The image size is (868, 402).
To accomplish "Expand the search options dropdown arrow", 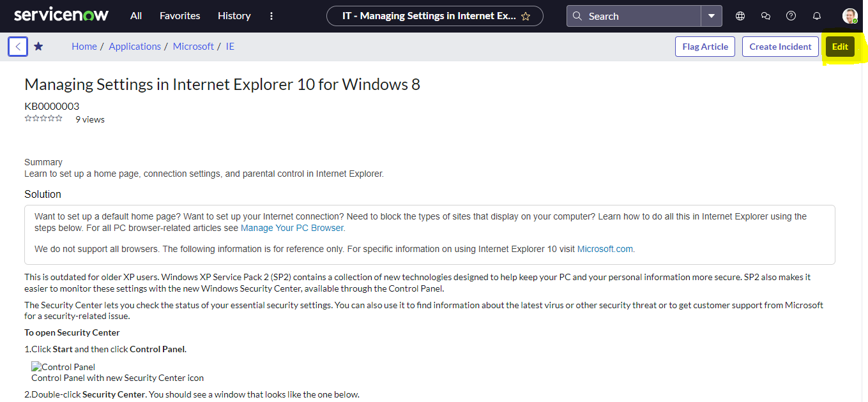I will pos(712,16).
